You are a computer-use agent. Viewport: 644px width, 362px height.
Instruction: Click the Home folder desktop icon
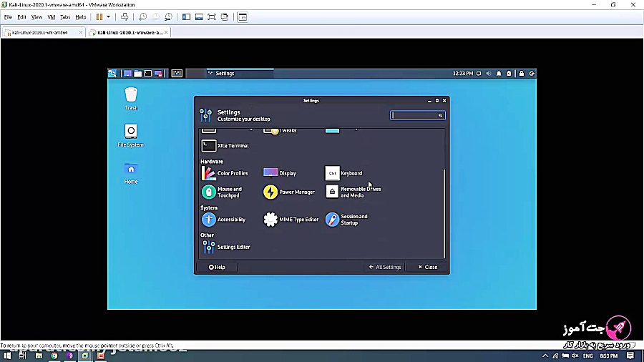tap(131, 173)
